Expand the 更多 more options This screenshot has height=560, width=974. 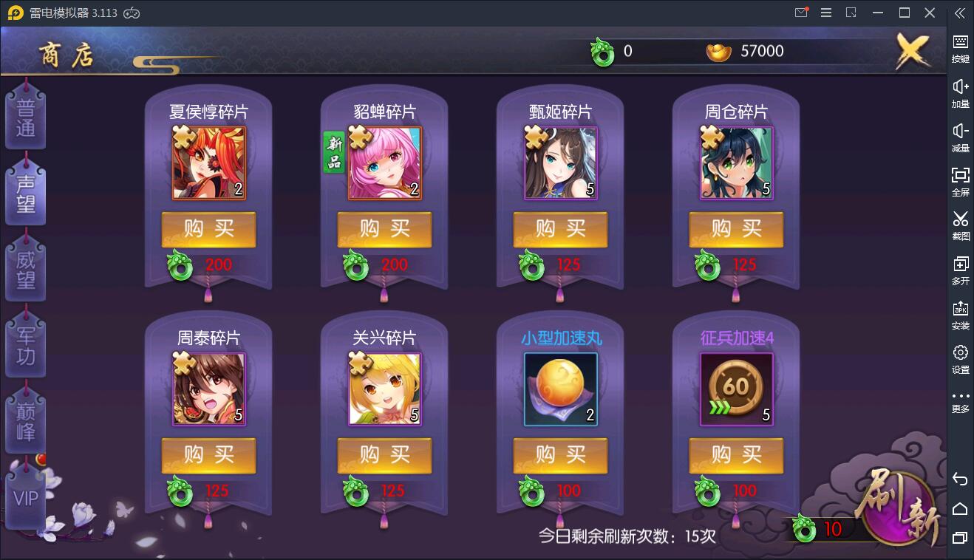point(960,402)
